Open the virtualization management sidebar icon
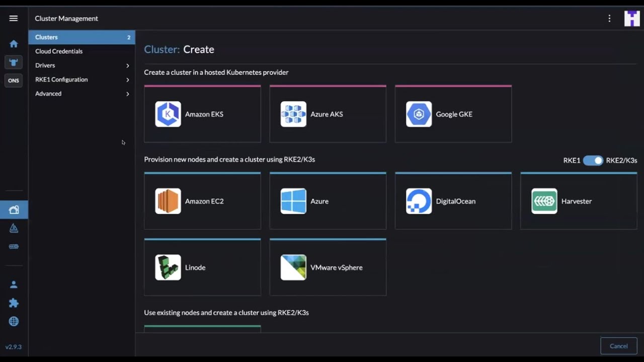 [14, 247]
